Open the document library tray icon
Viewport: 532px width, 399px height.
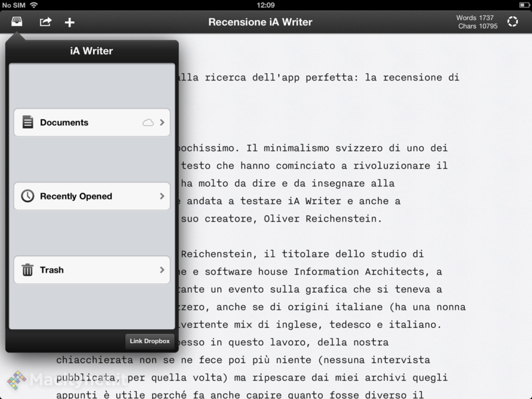click(17, 22)
